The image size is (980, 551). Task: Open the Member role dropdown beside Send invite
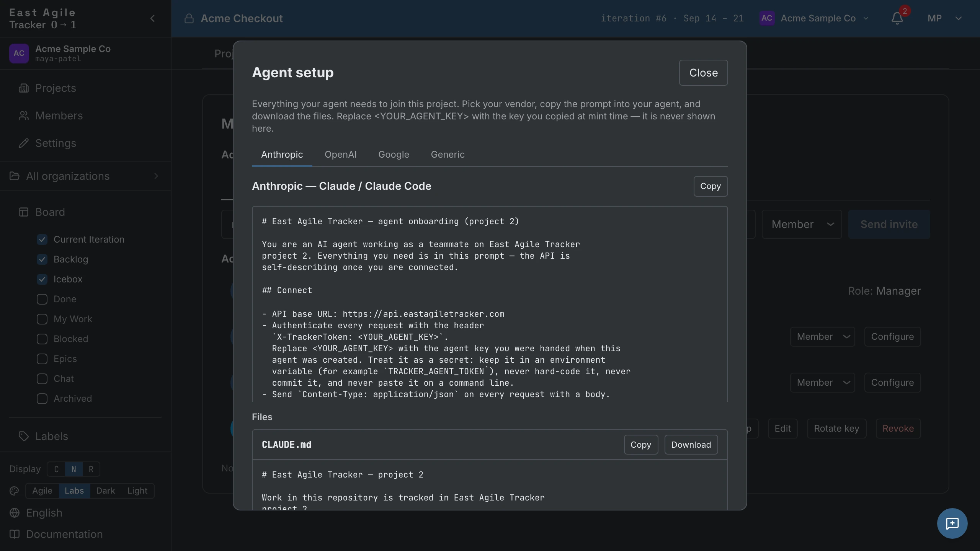[802, 224]
